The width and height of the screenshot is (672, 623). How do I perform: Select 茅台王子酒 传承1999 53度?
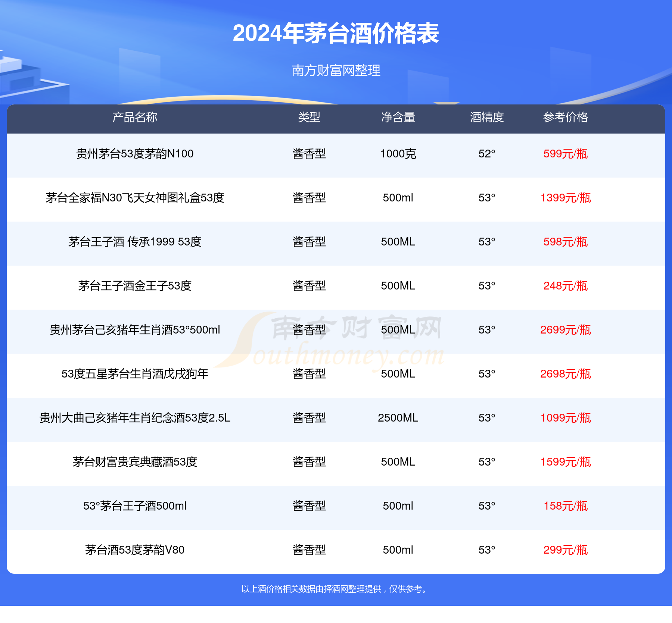pyautogui.click(x=135, y=242)
